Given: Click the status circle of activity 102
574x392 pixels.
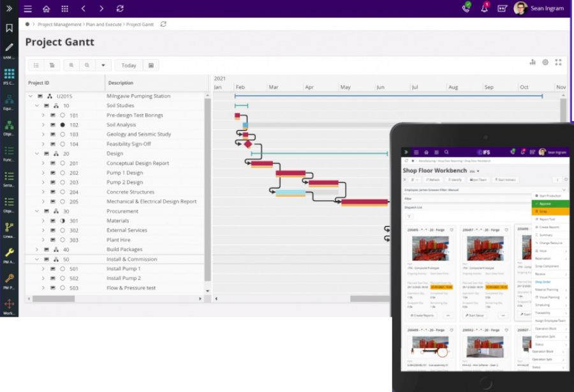Looking at the screenshot, I should 63,125.
